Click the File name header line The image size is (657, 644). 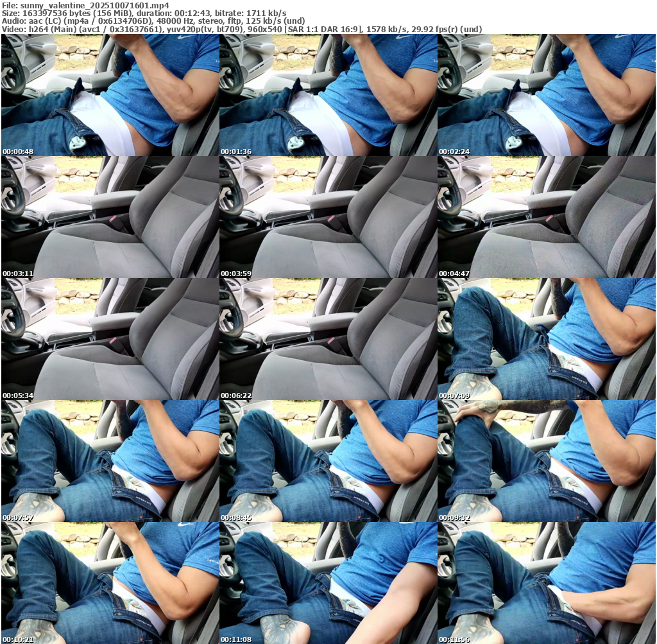click(85, 5)
